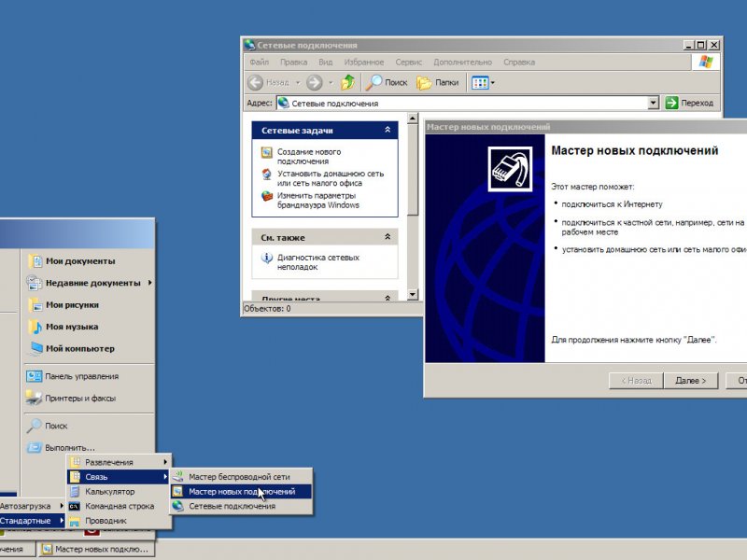
Task: Click the Выполнить... run icon
Action: click(35, 448)
